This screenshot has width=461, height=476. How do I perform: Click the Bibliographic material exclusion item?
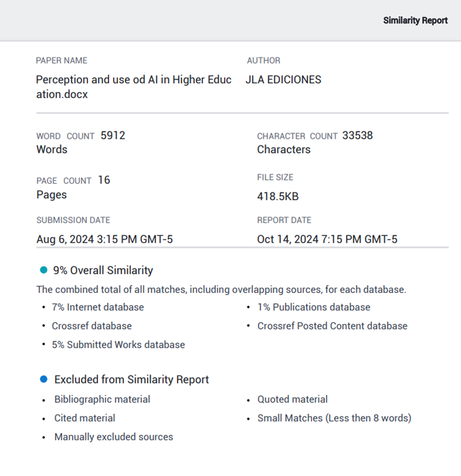[x=102, y=399]
